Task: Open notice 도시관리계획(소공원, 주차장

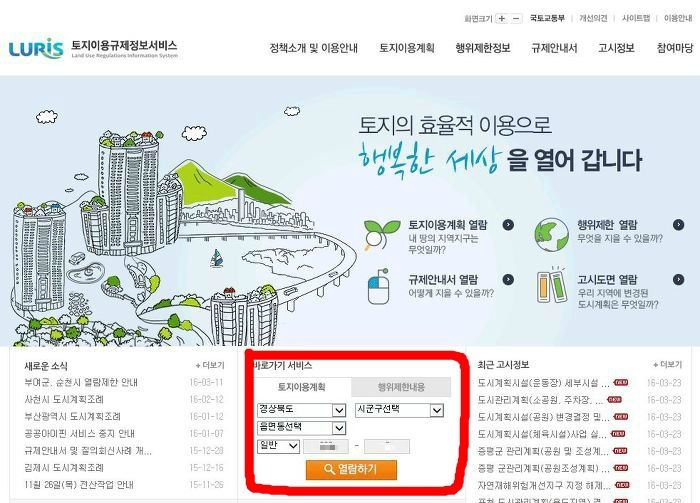Action: pos(540,400)
